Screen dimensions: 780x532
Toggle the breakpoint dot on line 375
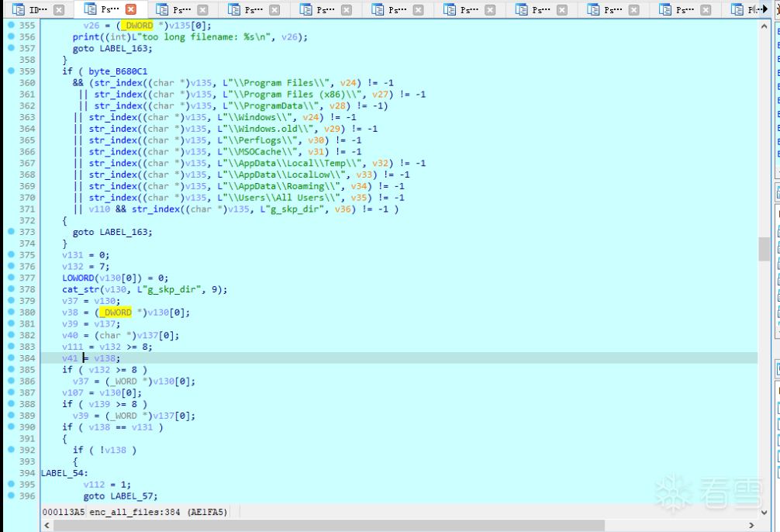[11, 254]
